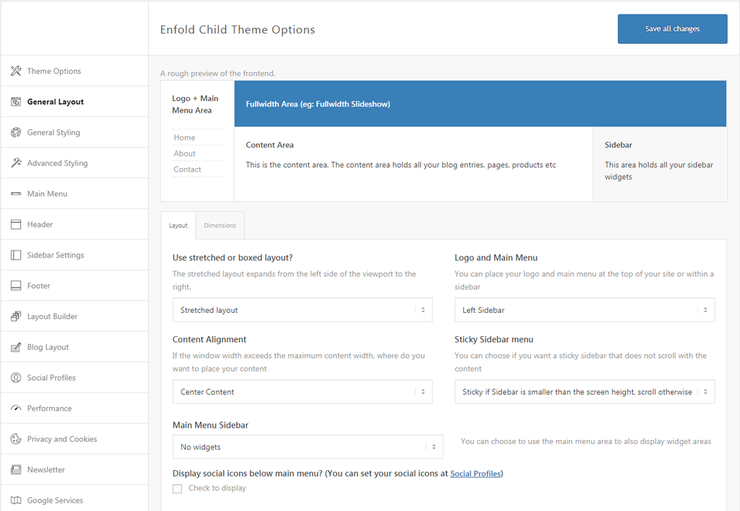Open the Center Content alignment dropdown
The image size is (740, 511).
coord(302,392)
